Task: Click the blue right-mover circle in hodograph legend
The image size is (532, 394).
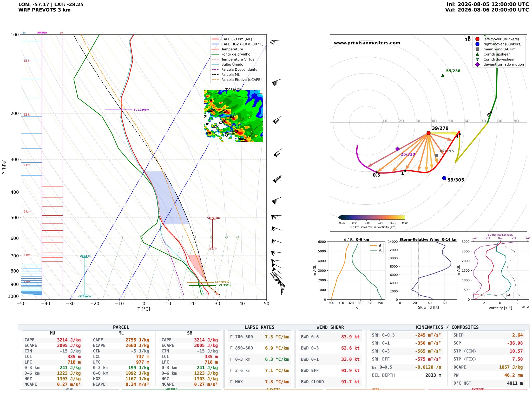Action: pos(477,44)
